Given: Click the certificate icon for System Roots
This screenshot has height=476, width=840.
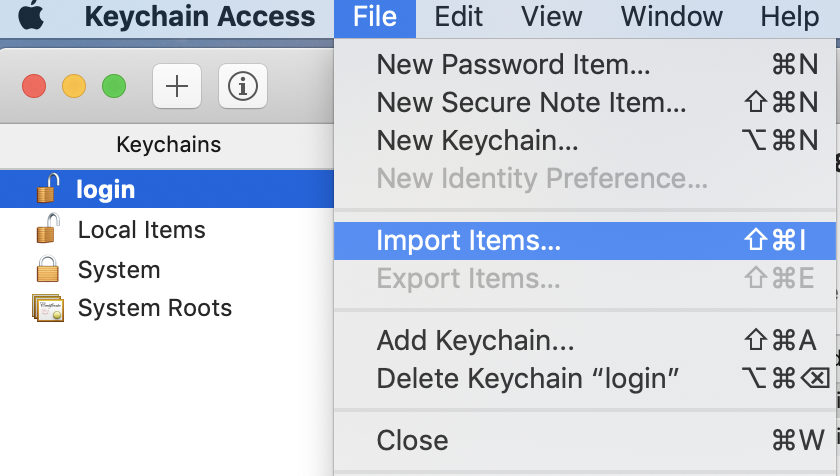Looking at the screenshot, I should tap(48, 308).
